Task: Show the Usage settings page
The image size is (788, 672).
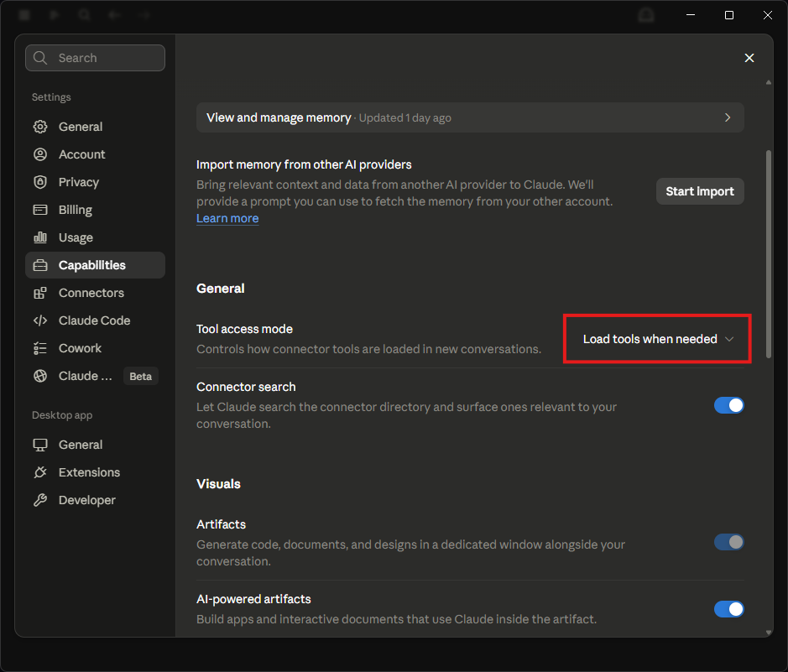Action: point(95,237)
